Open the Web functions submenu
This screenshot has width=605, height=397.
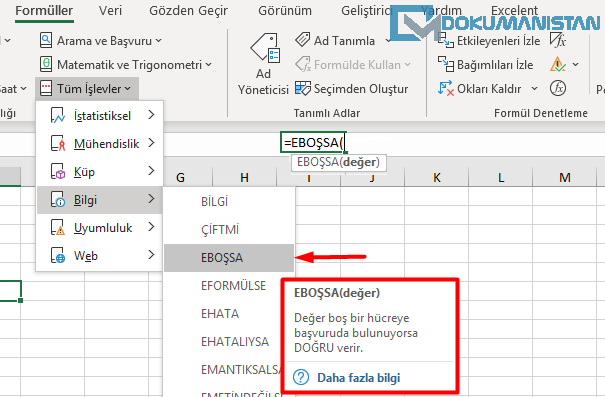pos(99,256)
